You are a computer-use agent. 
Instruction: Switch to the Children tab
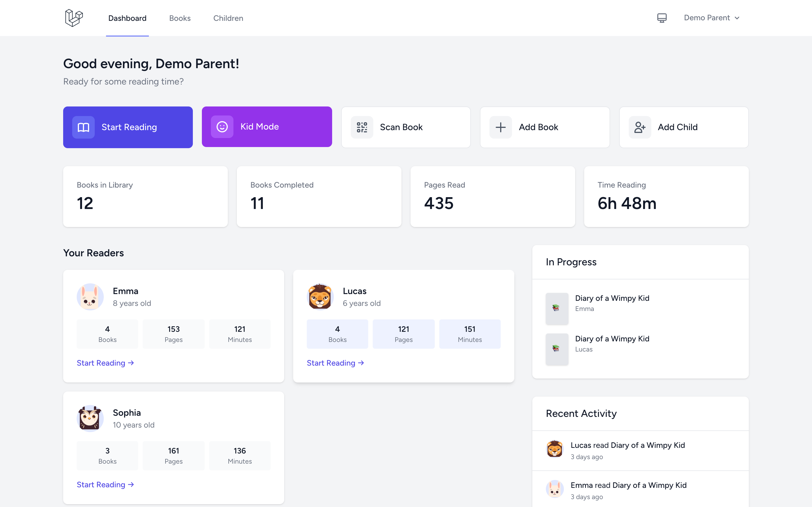pyautogui.click(x=228, y=18)
